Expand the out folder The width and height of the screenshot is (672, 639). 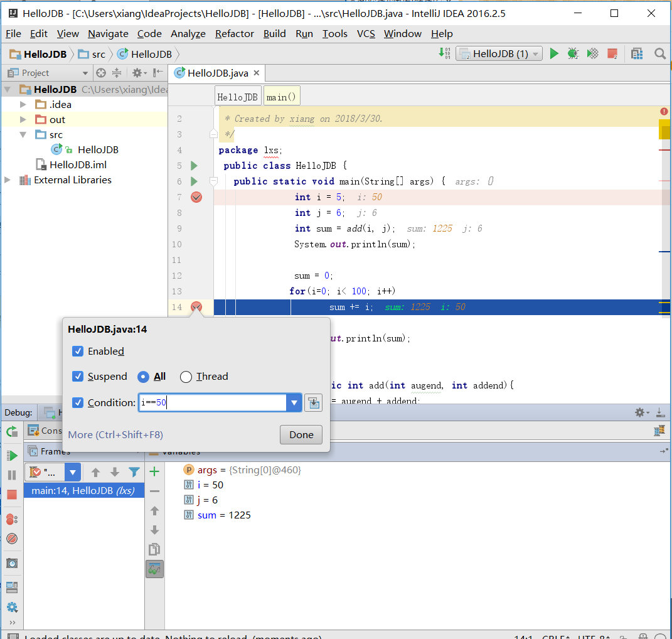click(23, 119)
